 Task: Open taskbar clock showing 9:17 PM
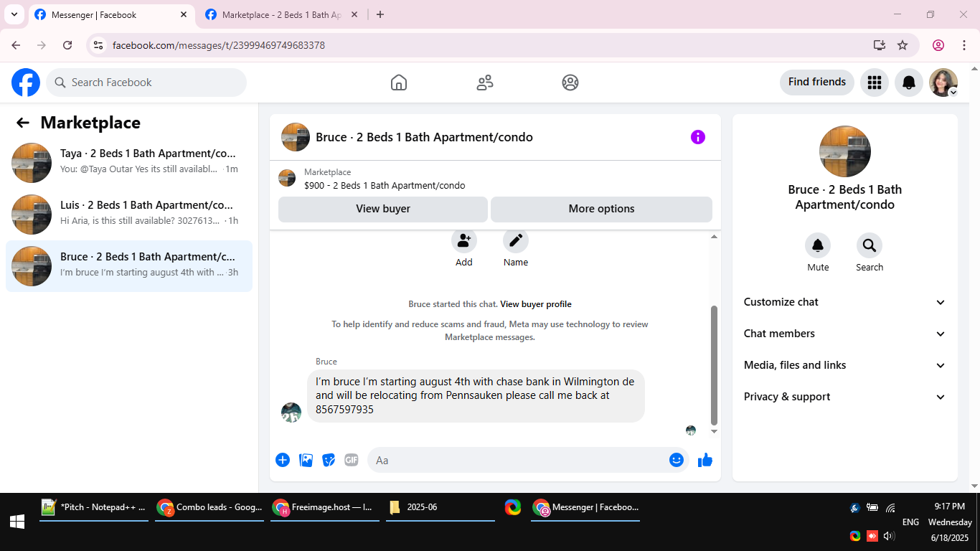coord(950,522)
